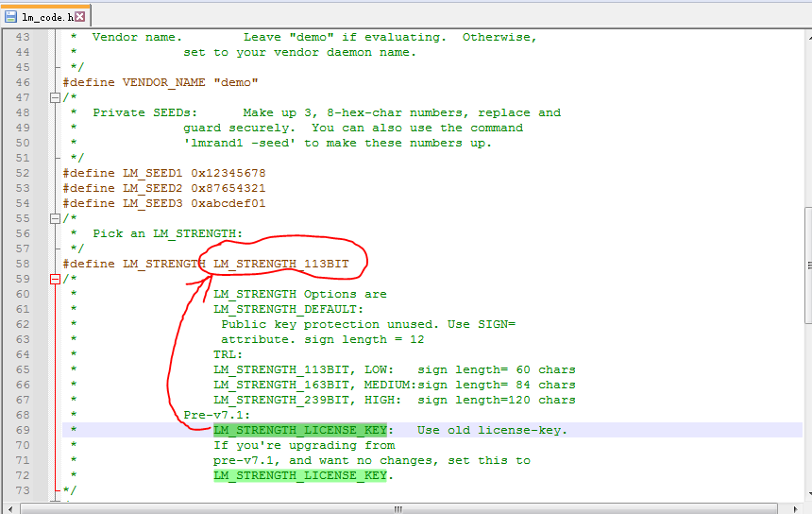Click LM_STRENGTH_113BIT on the #define line 58
This screenshot has height=514, width=812.
coord(281,264)
